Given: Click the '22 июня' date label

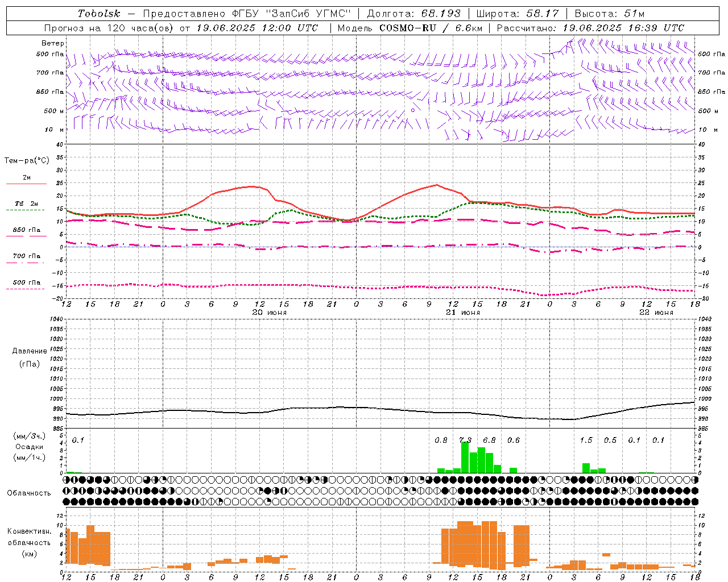Looking at the screenshot, I should point(656,312).
